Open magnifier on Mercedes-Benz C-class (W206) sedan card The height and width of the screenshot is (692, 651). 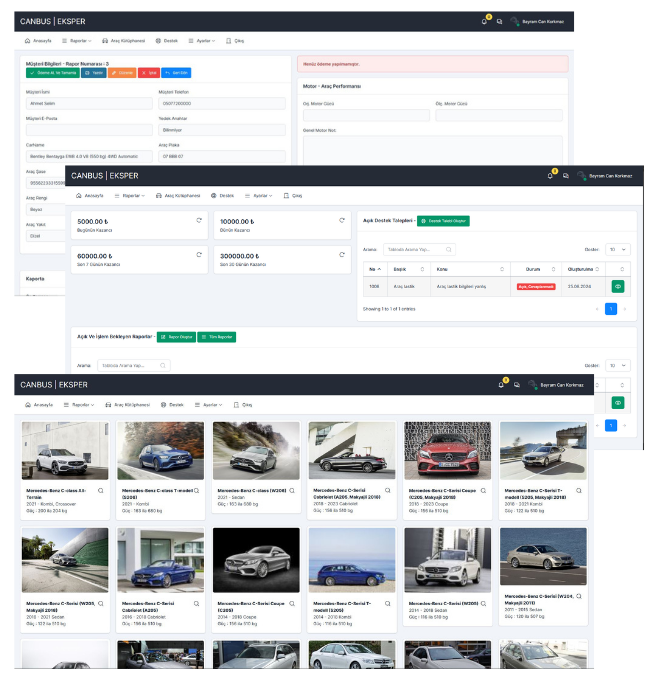(292, 490)
